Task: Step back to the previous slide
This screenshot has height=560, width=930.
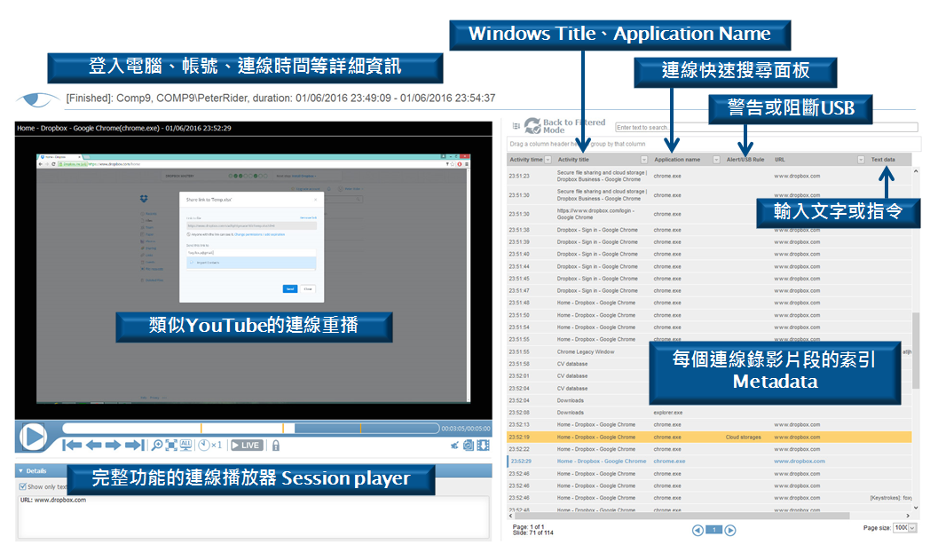Action: click(94, 446)
